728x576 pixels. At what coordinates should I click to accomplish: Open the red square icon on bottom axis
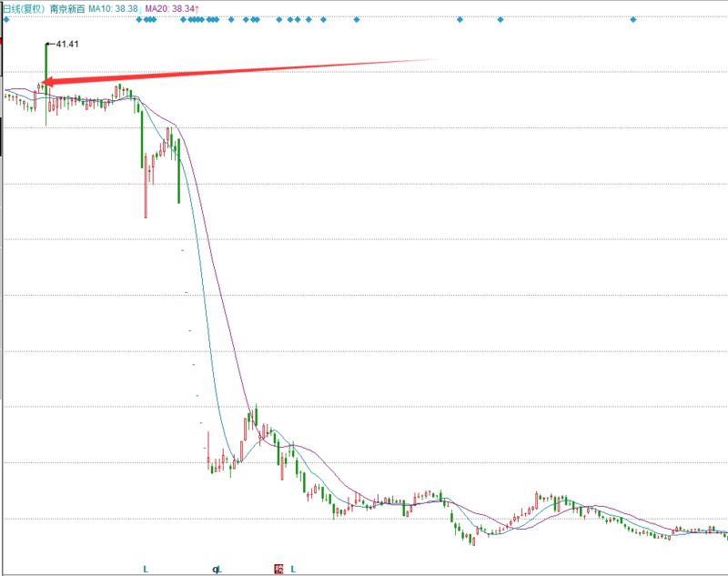[x=278, y=569]
